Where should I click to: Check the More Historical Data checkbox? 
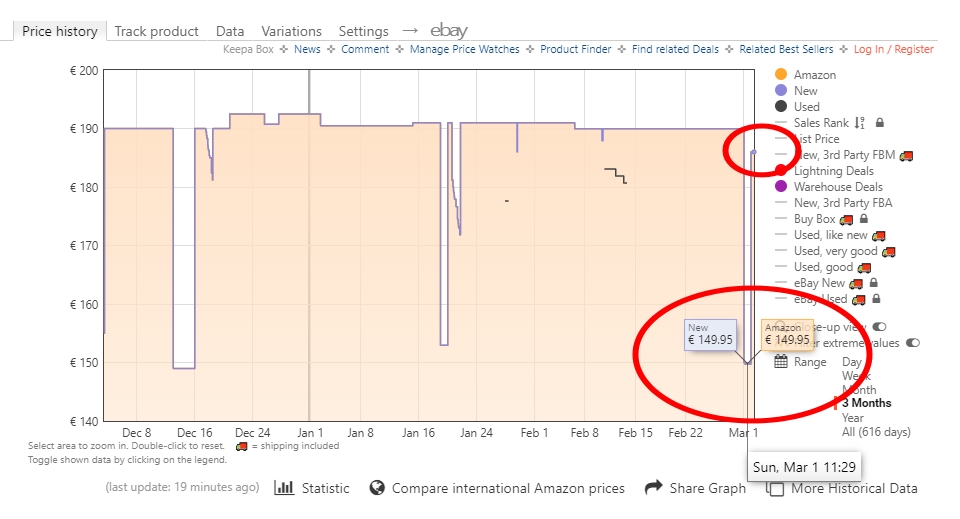click(x=775, y=488)
